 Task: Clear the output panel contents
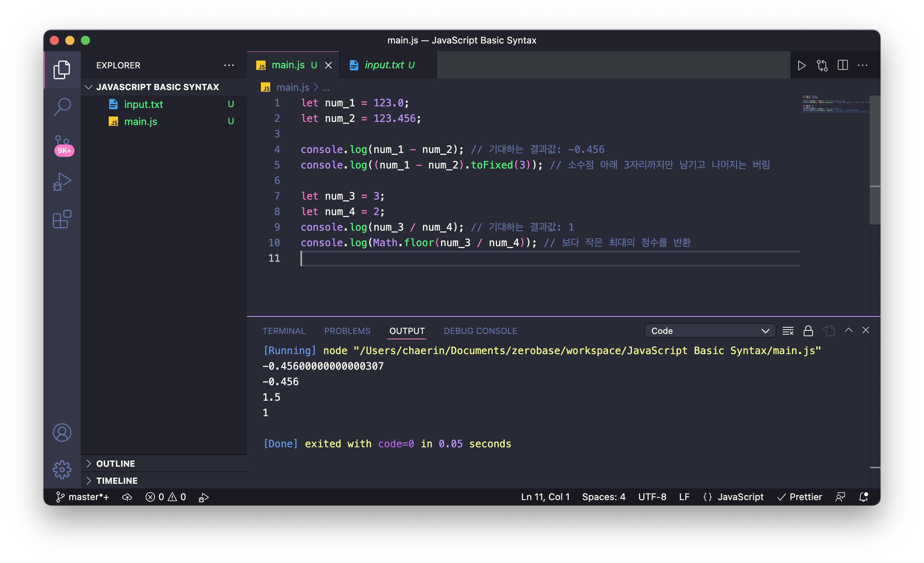[788, 331]
